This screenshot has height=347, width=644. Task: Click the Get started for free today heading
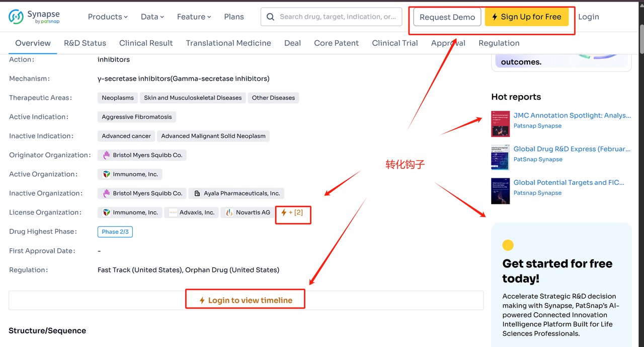click(x=557, y=271)
